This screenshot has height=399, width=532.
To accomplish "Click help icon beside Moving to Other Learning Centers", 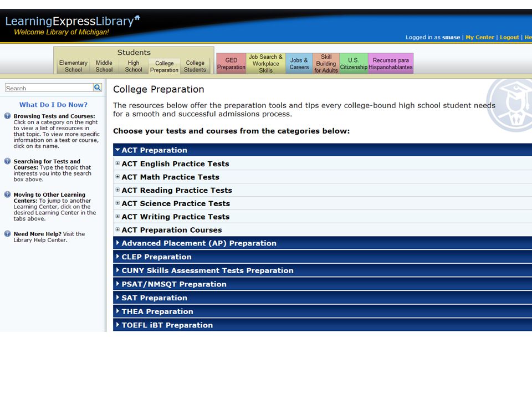I will [7, 195].
